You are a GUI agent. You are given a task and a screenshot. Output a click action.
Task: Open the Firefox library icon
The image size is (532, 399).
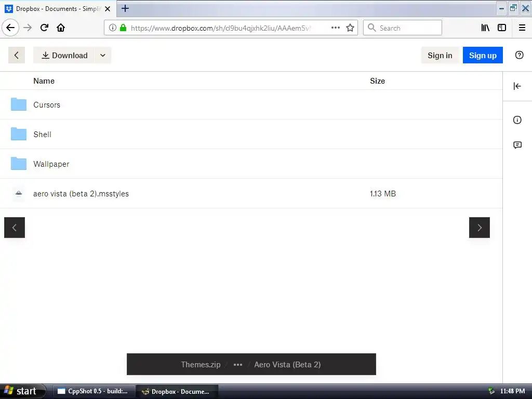(x=485, y=28)
